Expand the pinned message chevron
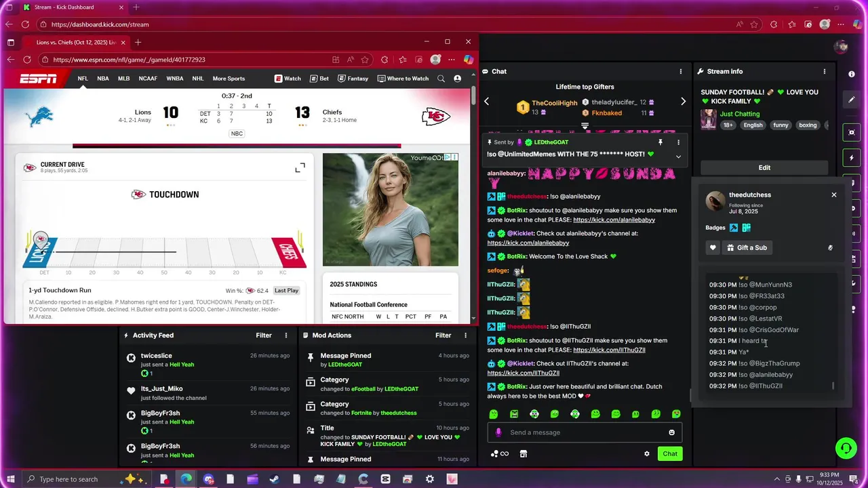The image size is (868, 488). [678, 157]
